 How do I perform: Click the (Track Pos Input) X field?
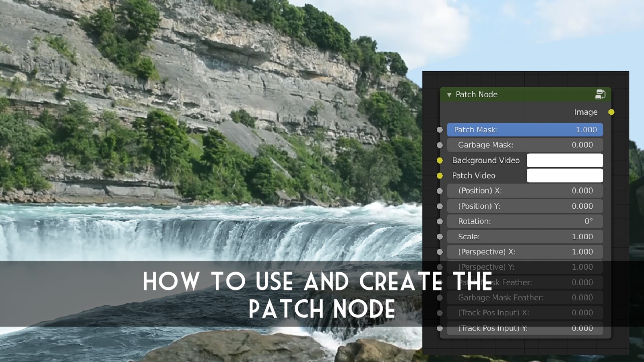[x=524, y=313]
